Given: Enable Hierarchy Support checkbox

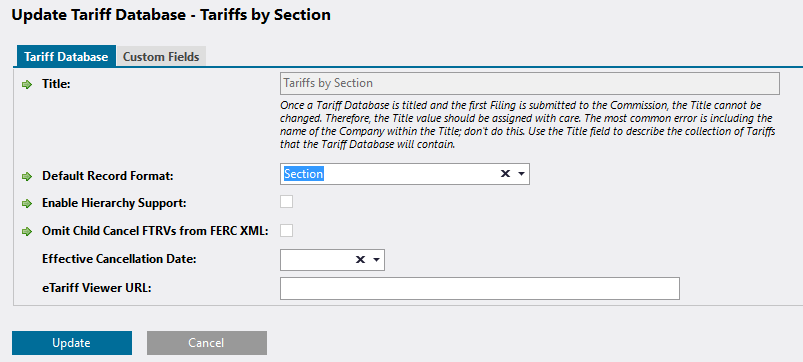Looking at the screenshot, I should tap(287, 202).
